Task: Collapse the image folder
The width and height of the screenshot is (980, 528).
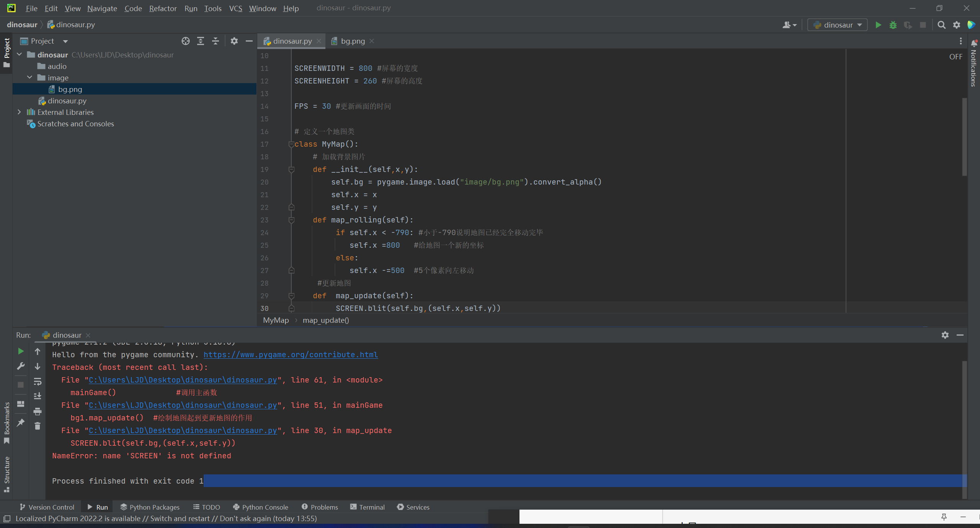Action: point(29,78)
